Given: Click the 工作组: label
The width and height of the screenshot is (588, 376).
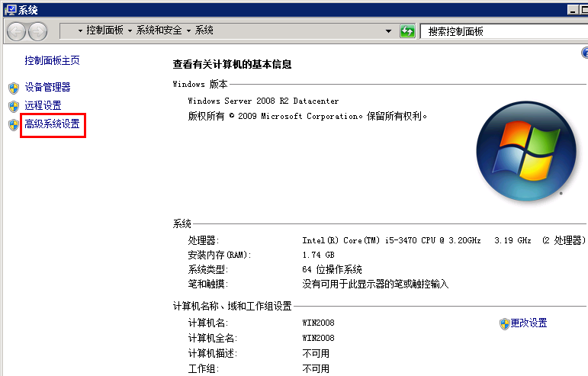Looking at the screenshot, I should (x=204, y=369).
